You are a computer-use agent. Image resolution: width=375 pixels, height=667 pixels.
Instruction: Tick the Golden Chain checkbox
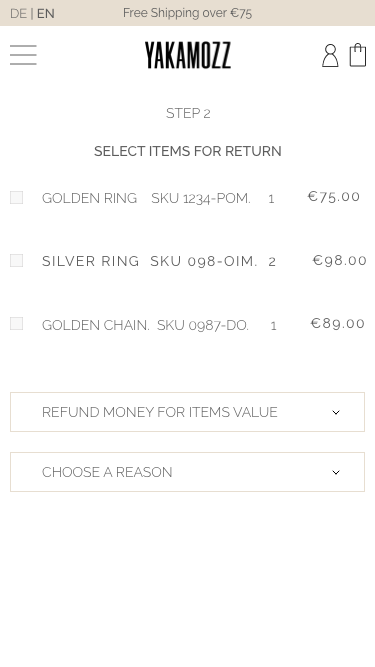(17, 324)
